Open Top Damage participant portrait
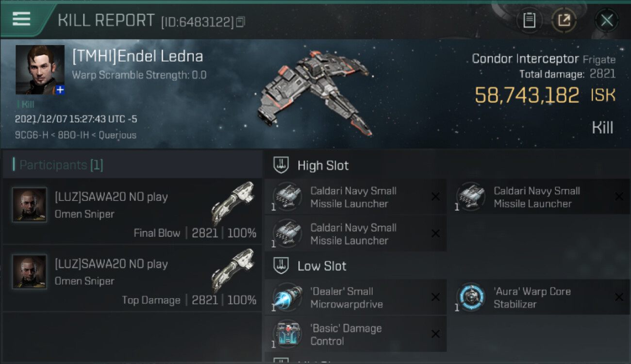This screenshot has width=631, height=364. coord(30,272)
